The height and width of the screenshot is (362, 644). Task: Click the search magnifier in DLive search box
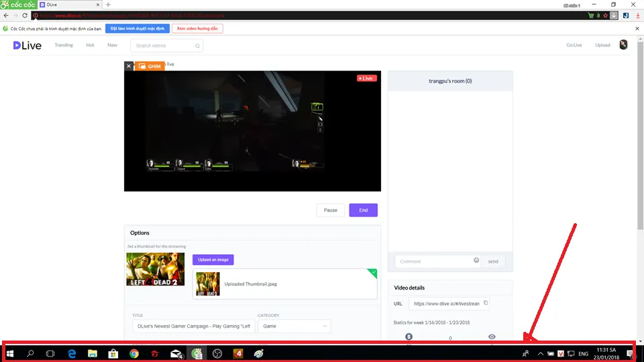197,46
